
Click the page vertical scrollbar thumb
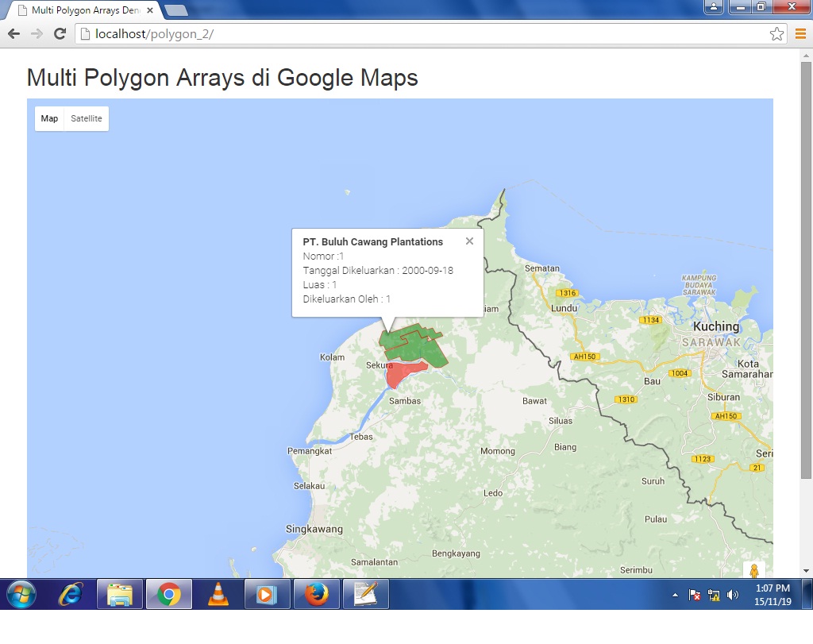tap(806, 270)
